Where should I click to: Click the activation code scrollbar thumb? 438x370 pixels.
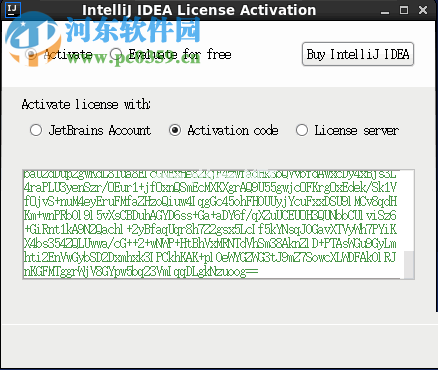[x=409, y=264]
